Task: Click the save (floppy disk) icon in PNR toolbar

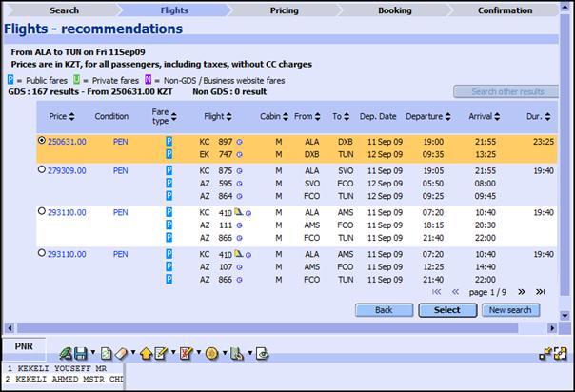Action: (x=82, y=353)
